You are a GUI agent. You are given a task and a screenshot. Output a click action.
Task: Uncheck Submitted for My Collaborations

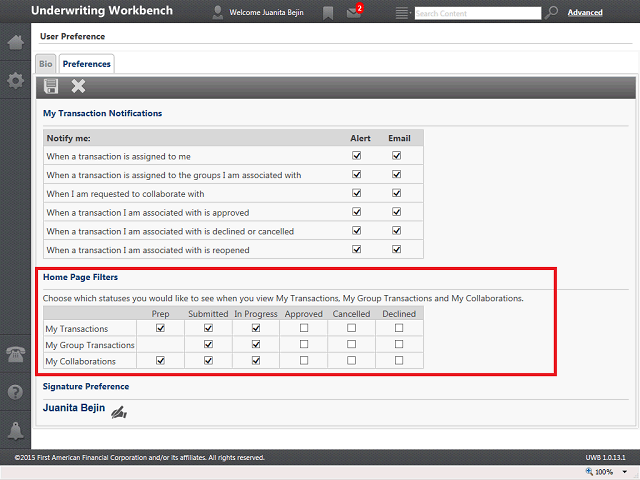pos(208,360)
